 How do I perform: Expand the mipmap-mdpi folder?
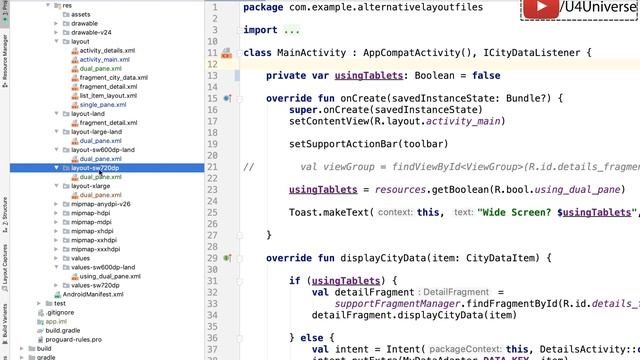pyautogui.click(x=56, y=222)
